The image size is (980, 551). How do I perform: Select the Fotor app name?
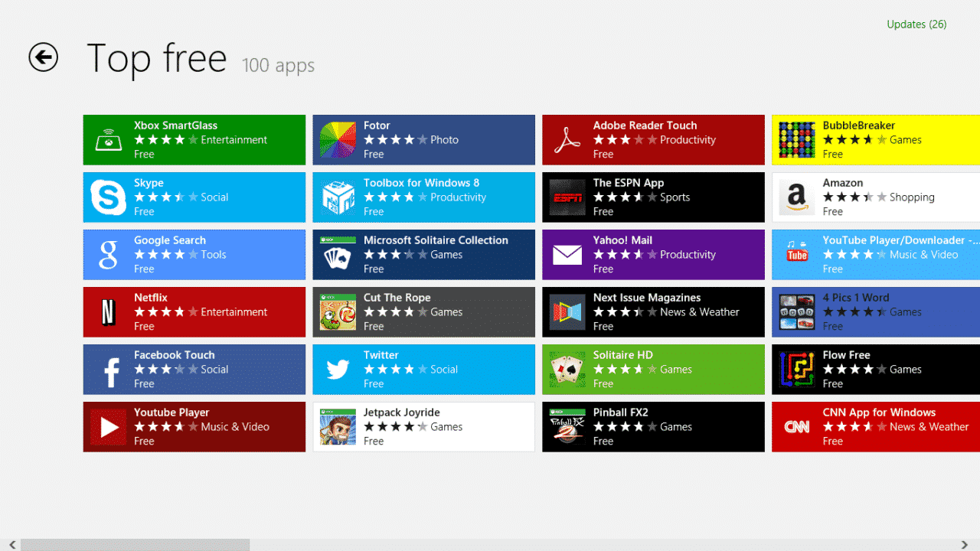[x=377, y=126]
